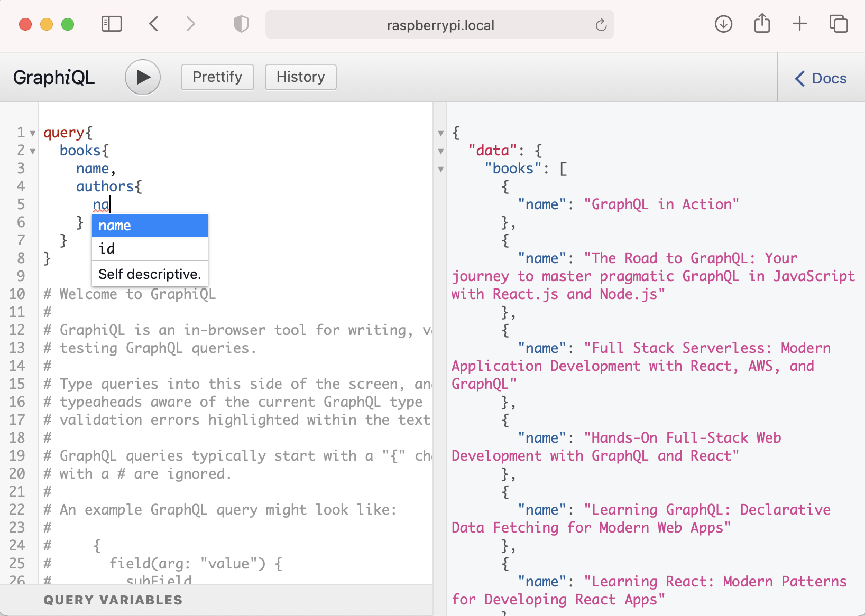Collapse the query block on line 1
The height and width of the screenshot is (616, 865).
pyautogui.click(x=33, y=133)
